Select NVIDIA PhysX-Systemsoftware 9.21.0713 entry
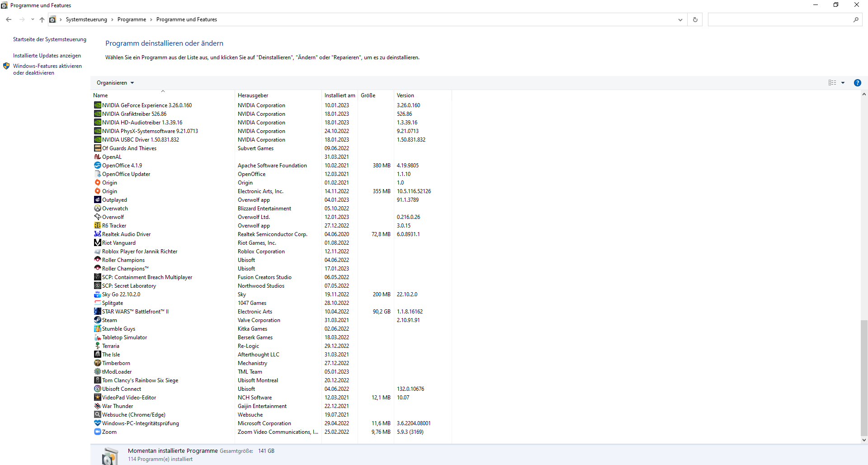 click(x=272, y=131)
